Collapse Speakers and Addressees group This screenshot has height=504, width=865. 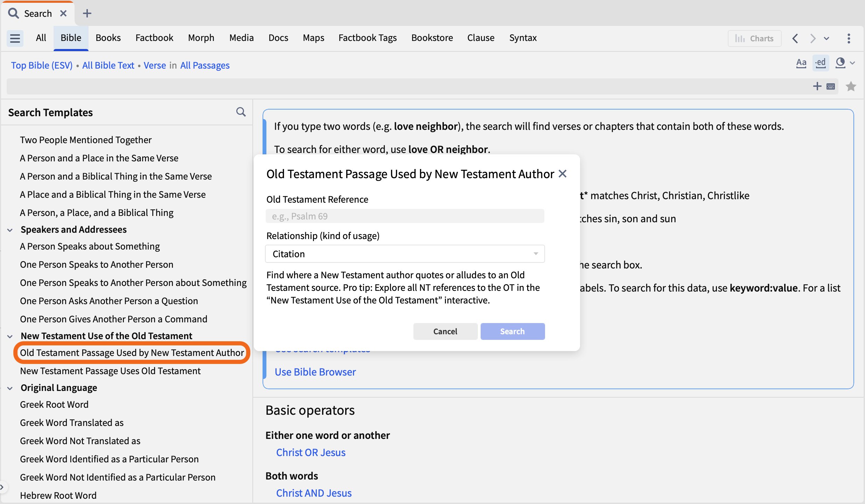(x=10, y=230)
